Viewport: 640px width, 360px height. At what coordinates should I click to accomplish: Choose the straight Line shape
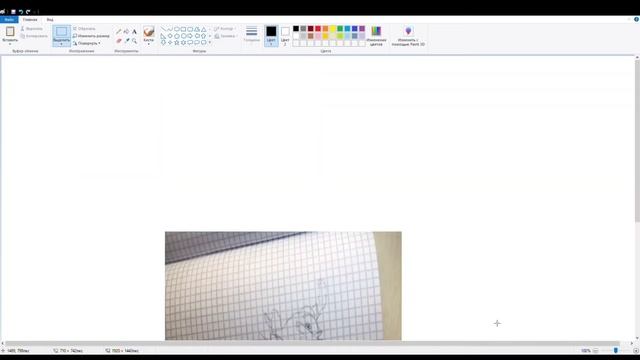click(163, 29)
